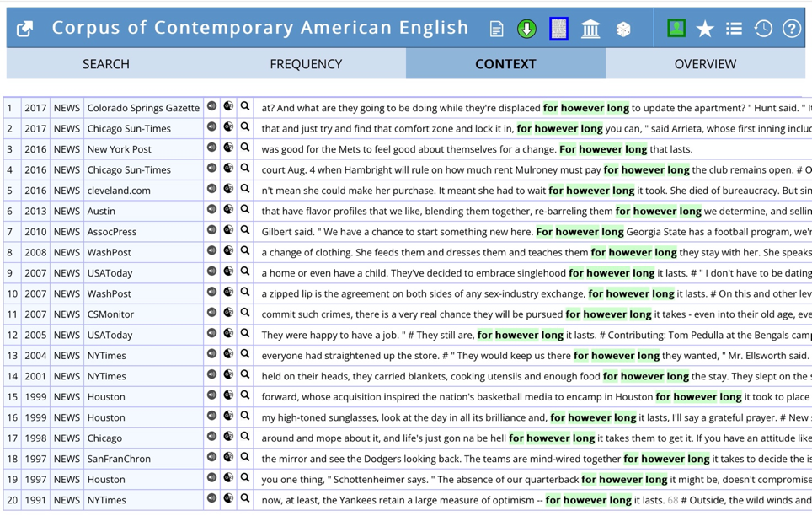The width and height of the screenshot is (812, 516).
Task: Click the institution building icon
Action: coord(590,29)
